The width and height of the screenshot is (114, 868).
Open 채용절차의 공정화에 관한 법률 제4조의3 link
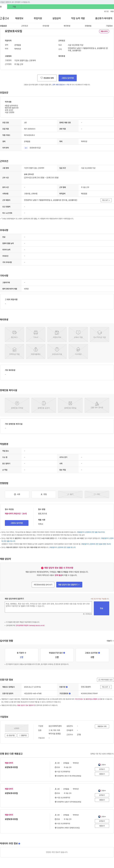[x=91, y=532]
